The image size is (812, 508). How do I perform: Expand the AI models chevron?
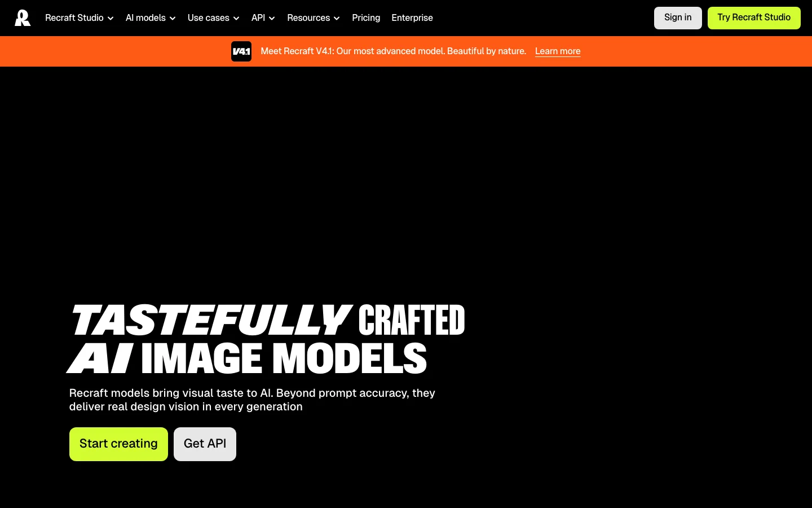click(x=173, y=19)
